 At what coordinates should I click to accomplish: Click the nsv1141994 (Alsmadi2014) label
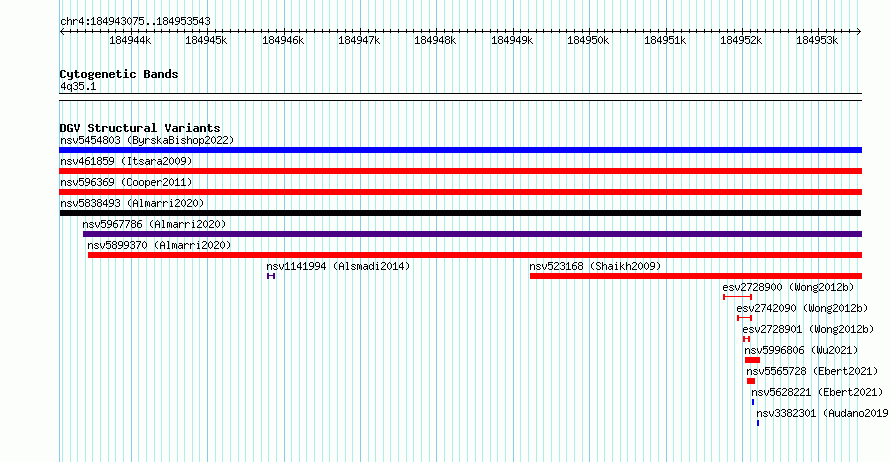[x=338, y=266]
